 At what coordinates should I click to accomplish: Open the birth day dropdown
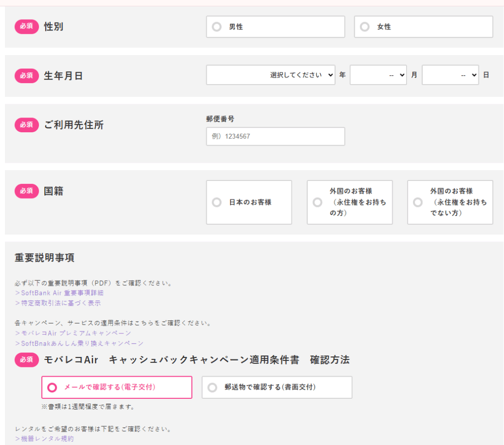[450, 75]
